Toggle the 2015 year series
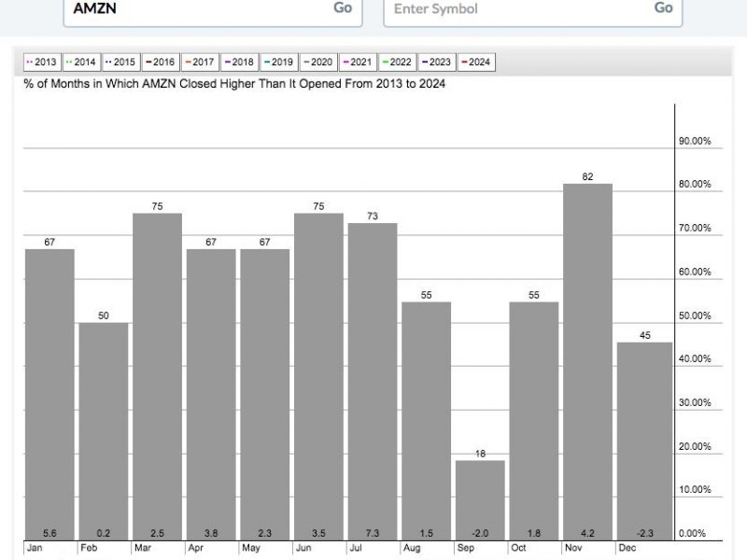 coord(121,62)
